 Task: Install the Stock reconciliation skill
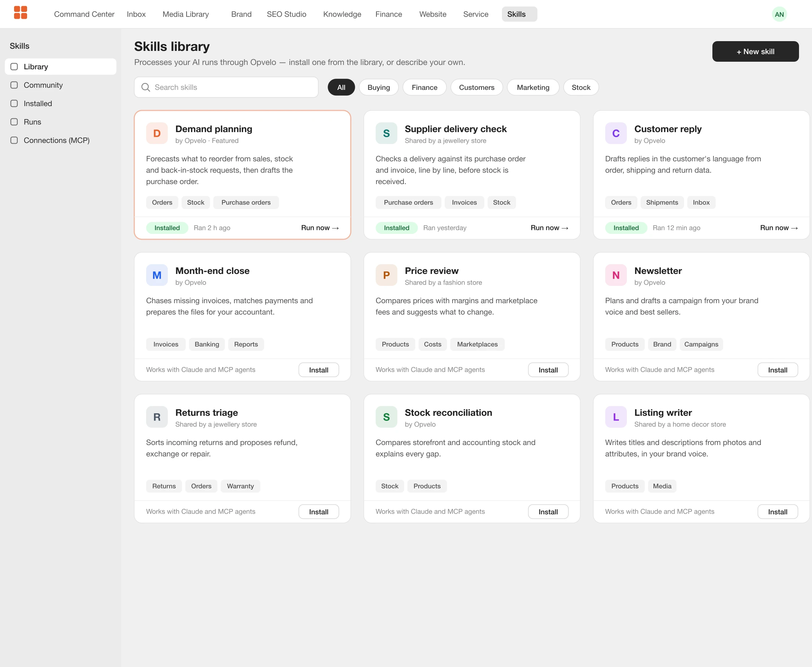click(548, 512)
